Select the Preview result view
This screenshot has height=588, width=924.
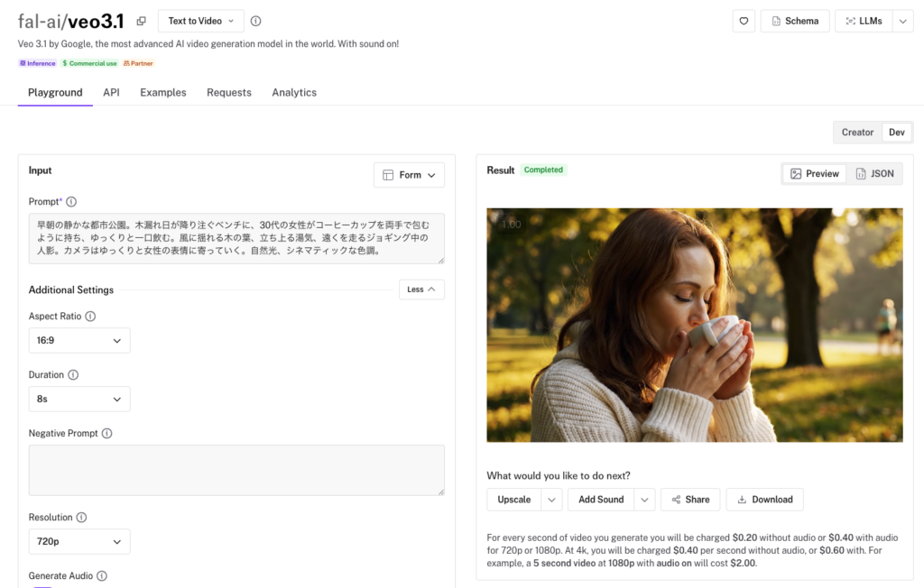815,174
